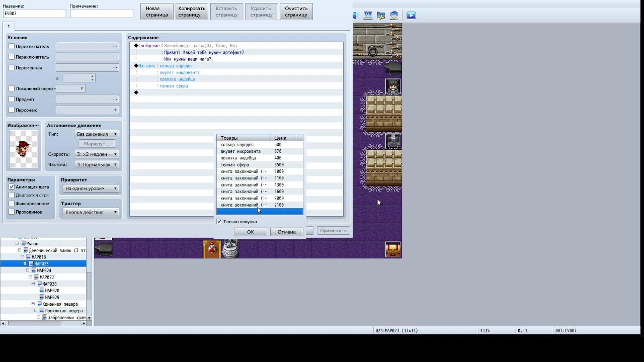Select the treasure chest event on map
644x362 pixels.
[x=393, y=249]
